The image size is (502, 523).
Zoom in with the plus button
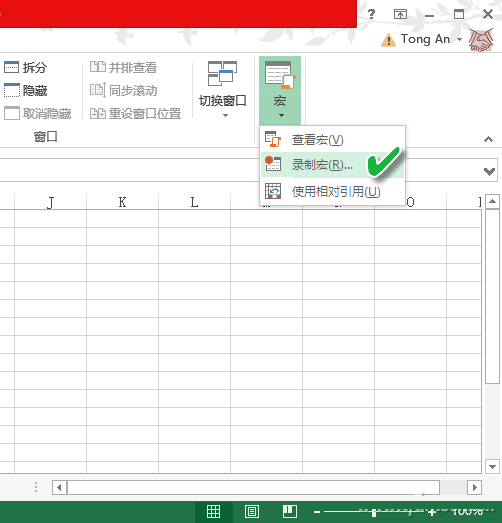[432, 512]
